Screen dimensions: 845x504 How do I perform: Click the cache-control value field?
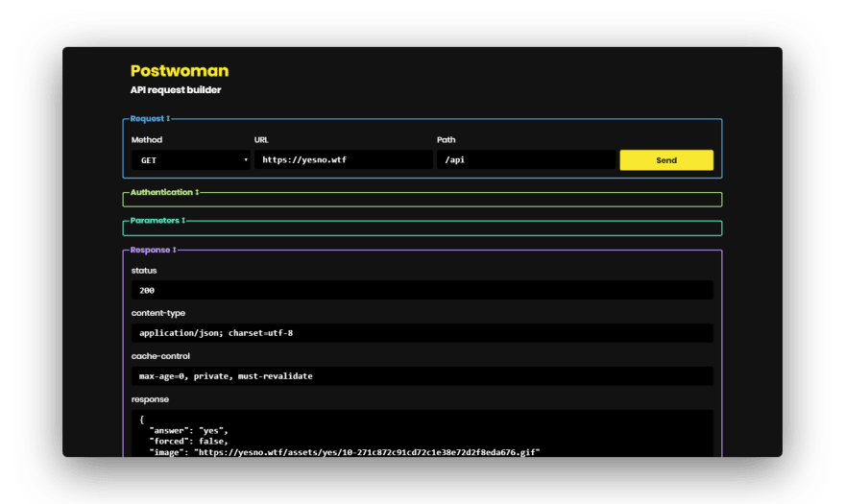(422, 376)
